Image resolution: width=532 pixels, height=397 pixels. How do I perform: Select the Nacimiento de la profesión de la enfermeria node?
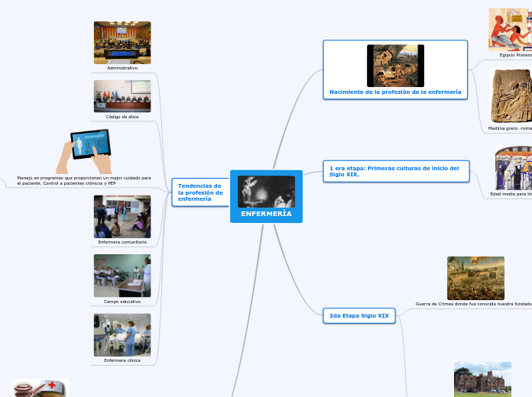pyautogui.click(x=395, y=69)
